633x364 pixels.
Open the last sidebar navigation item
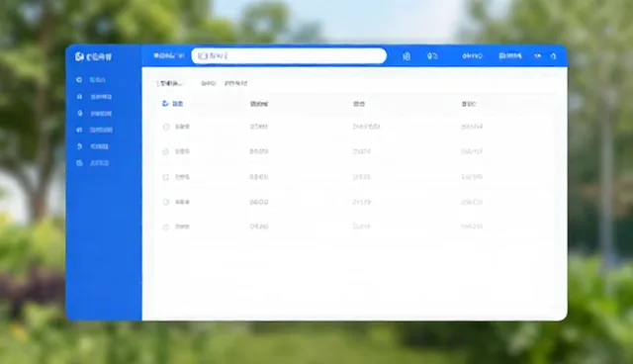pyautogui.click(x=93, y=163)
